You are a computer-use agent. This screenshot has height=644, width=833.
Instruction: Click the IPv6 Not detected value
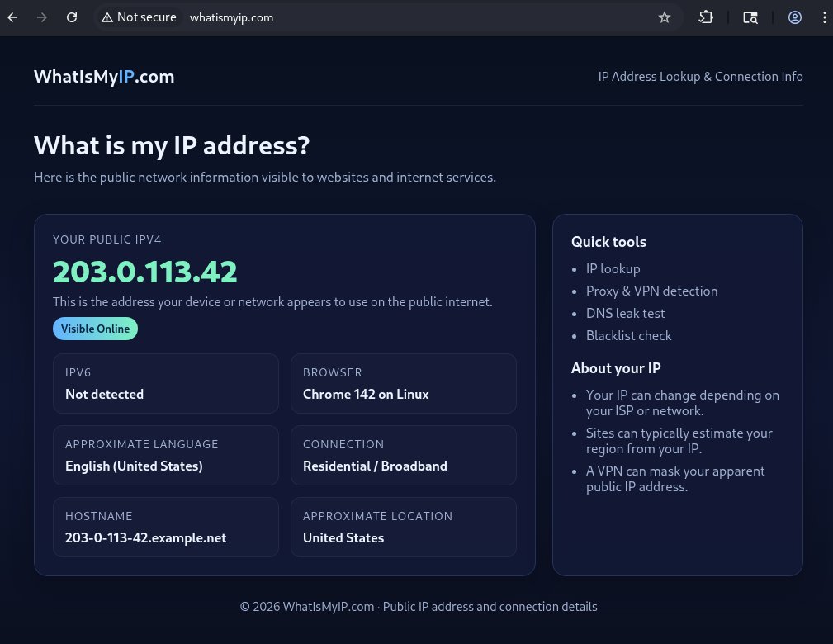[104, 395]
